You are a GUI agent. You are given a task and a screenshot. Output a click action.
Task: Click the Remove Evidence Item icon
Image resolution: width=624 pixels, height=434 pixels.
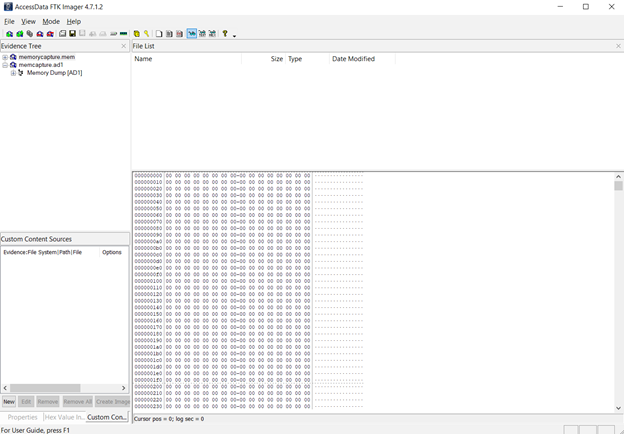[40, 34]
